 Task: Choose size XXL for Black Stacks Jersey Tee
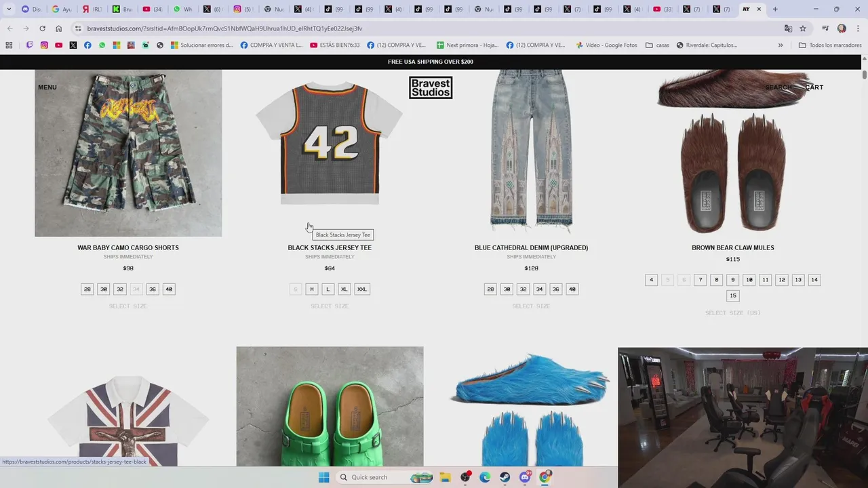362,289
